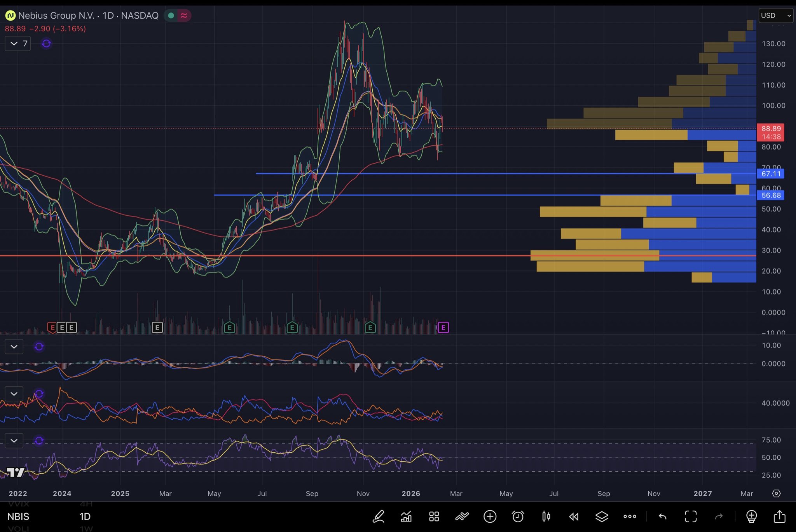Collapse the MACD pane legend chevron
This screenshot has width=796, height=532.
[14, 346]
